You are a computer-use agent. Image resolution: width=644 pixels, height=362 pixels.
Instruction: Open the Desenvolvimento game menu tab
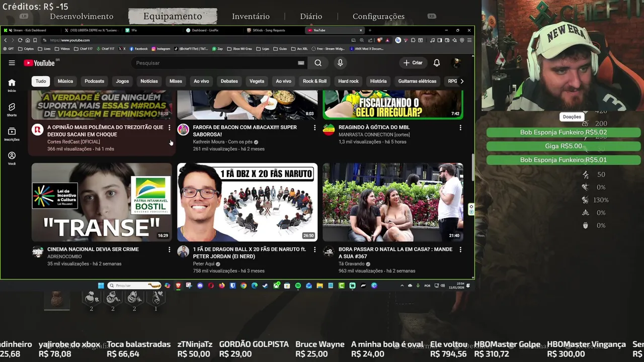82,16
